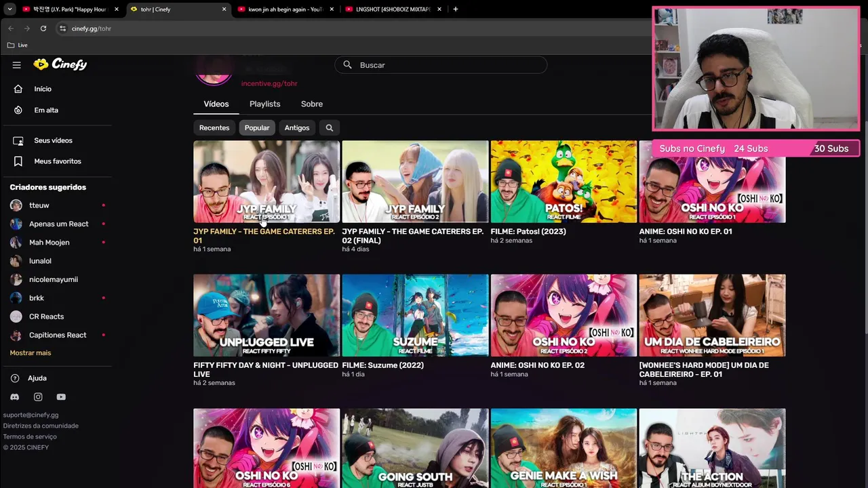The width and height of the screenshot is (868, 488).
Task: Click title FILME: Suzume (2022)
Action: tap(383, 365)
